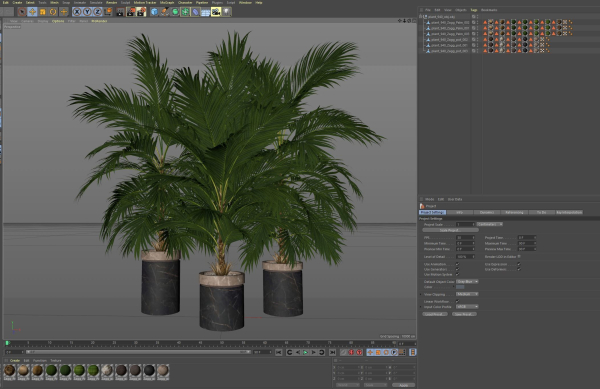600x389 pixels.
Task: Toggle rotation keyframe recording icon
Action: [x=386, y=352]
